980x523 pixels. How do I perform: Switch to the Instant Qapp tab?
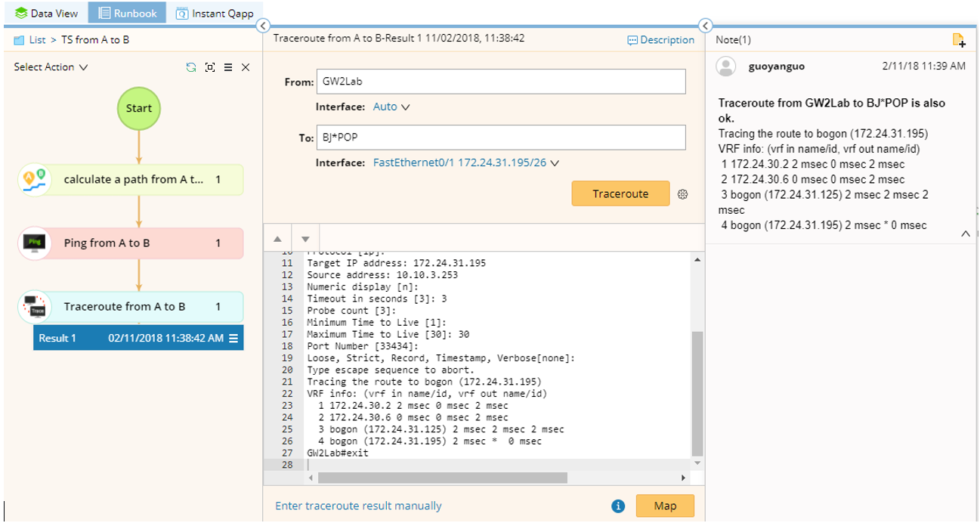pyautogui.click(x=215, y=13)
